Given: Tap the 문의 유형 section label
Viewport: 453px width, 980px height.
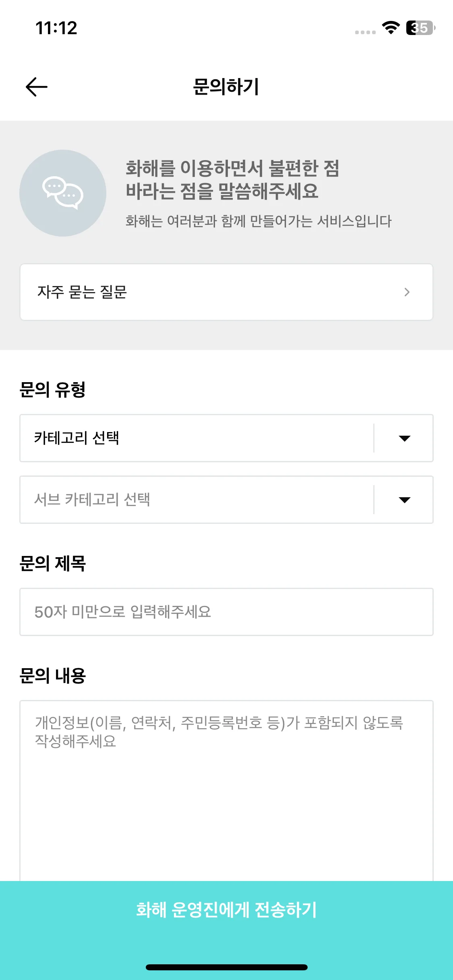Looking at the screenshot, I should click(53, 389).
